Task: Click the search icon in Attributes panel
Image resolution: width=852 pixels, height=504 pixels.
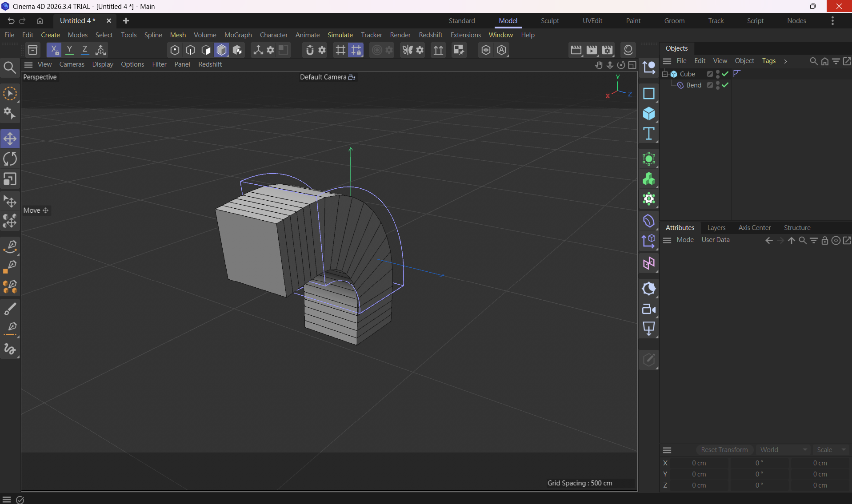Action: (803, 240)
